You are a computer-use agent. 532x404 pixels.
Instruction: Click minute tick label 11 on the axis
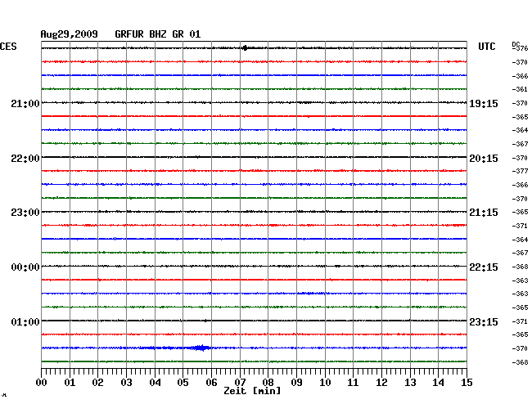[x=353, y=383]
